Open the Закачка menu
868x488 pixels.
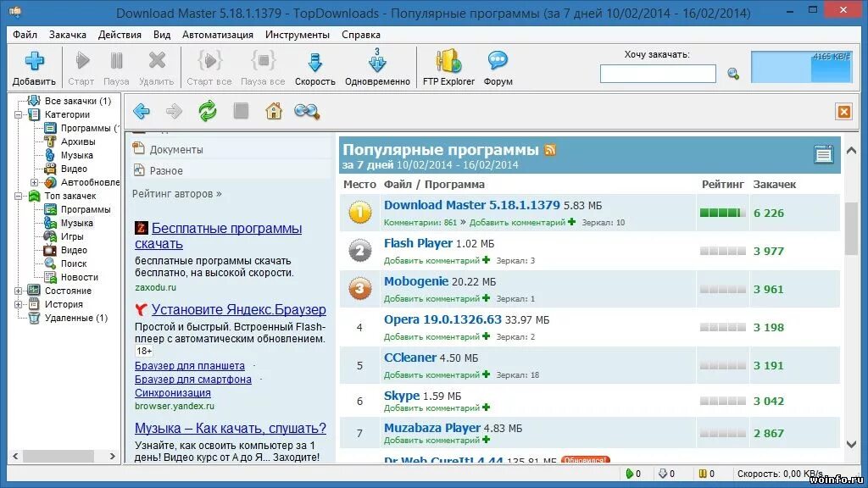tap(68, 34)
